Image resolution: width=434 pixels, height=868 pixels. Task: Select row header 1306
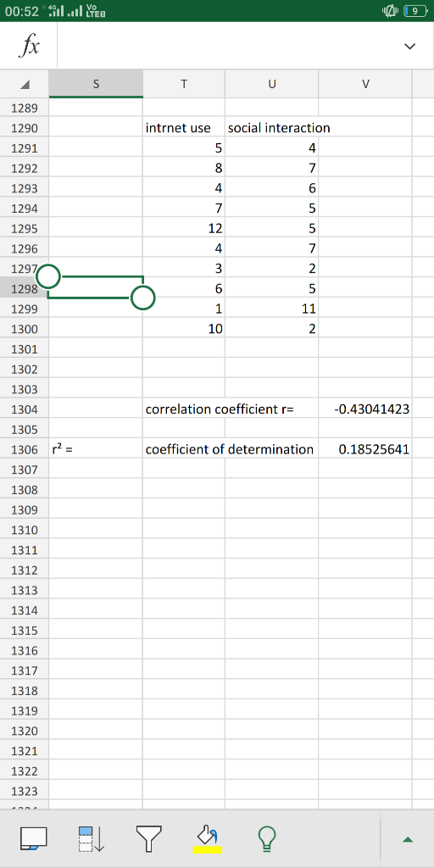tap(25, 449)
